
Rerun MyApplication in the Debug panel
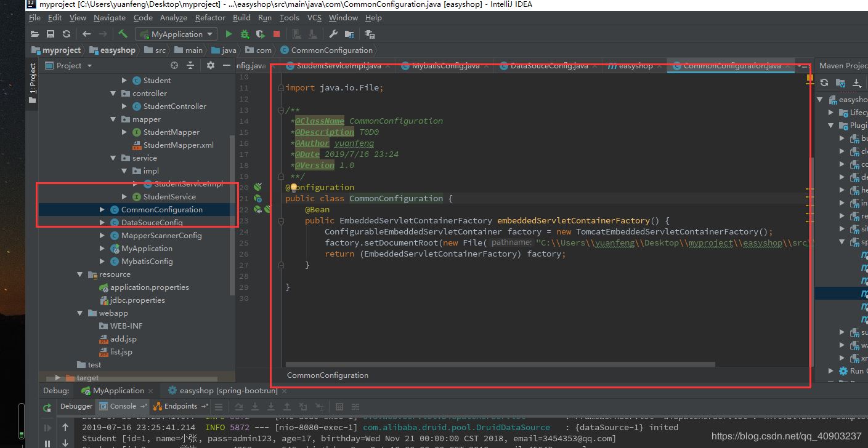coord(47,407)
